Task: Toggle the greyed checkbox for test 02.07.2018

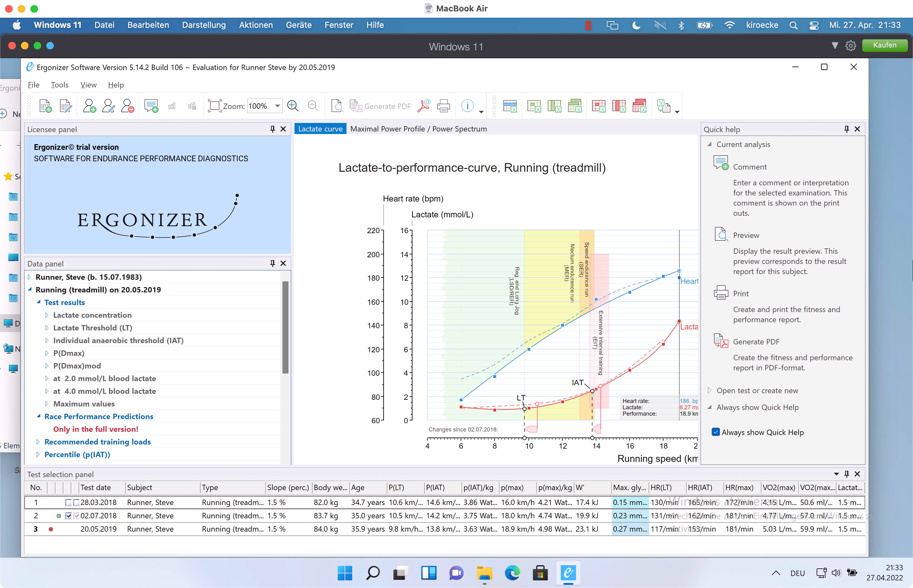Action: click(76, 516)
